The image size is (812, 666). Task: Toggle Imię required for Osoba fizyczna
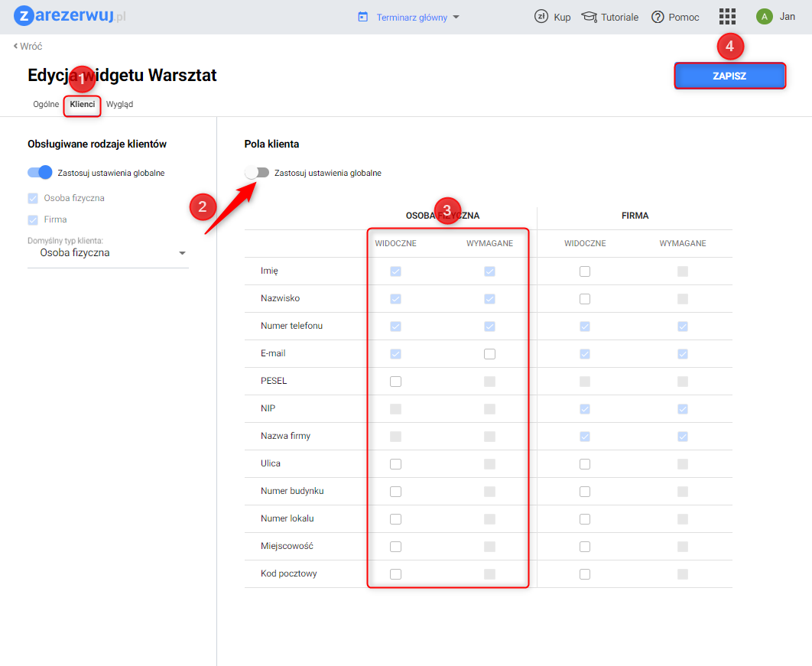pyautogui.click(x=489, y=271)
